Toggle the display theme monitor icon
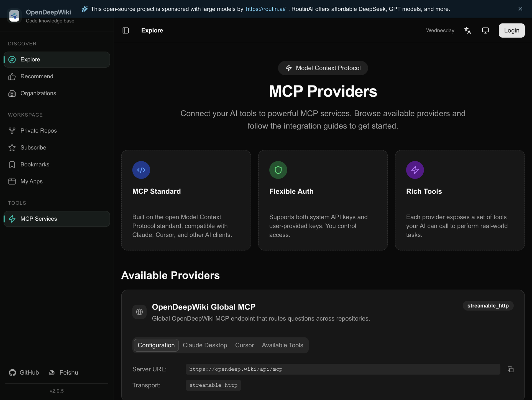Screen dimensions: 532x400 [485, 30]
